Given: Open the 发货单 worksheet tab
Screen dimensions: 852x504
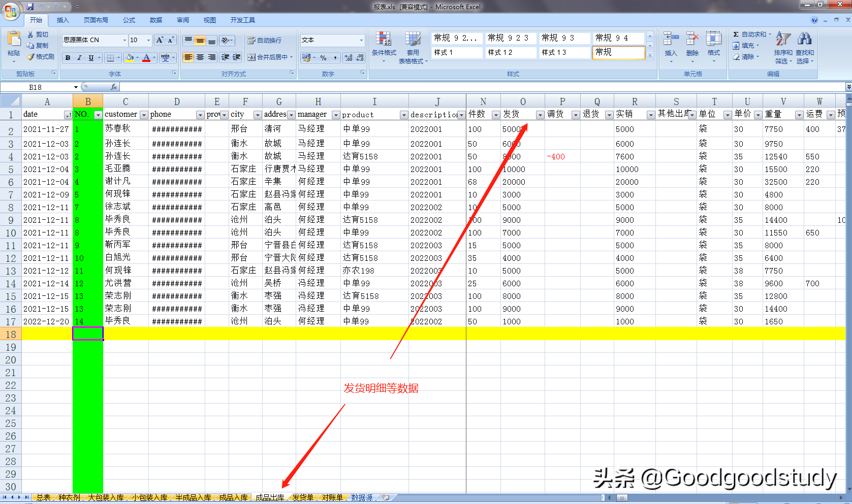Looking at the screenshot, I should [x=303, y=498].
